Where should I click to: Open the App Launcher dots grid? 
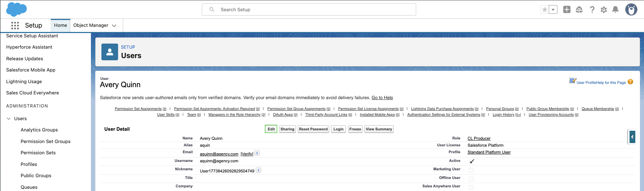coord(15,25)
